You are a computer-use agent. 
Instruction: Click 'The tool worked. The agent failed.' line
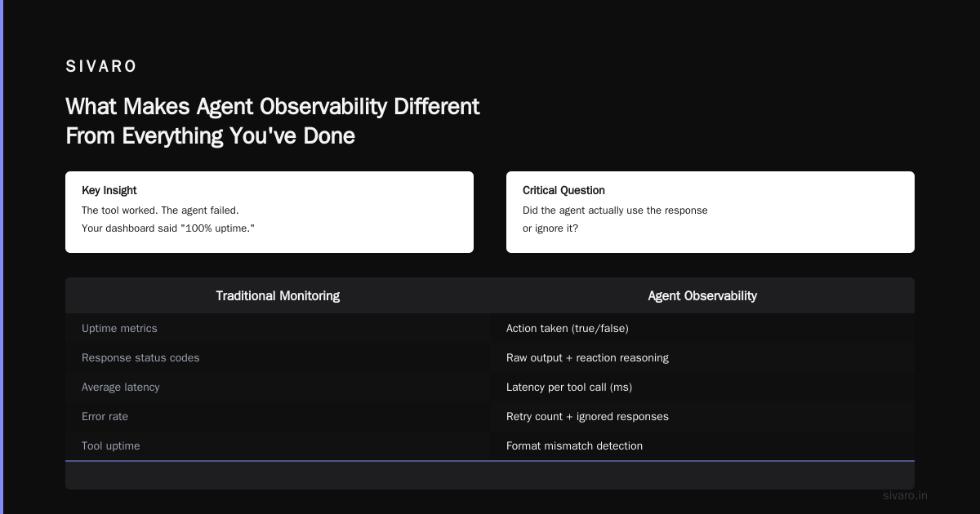[x=160, y=210]
